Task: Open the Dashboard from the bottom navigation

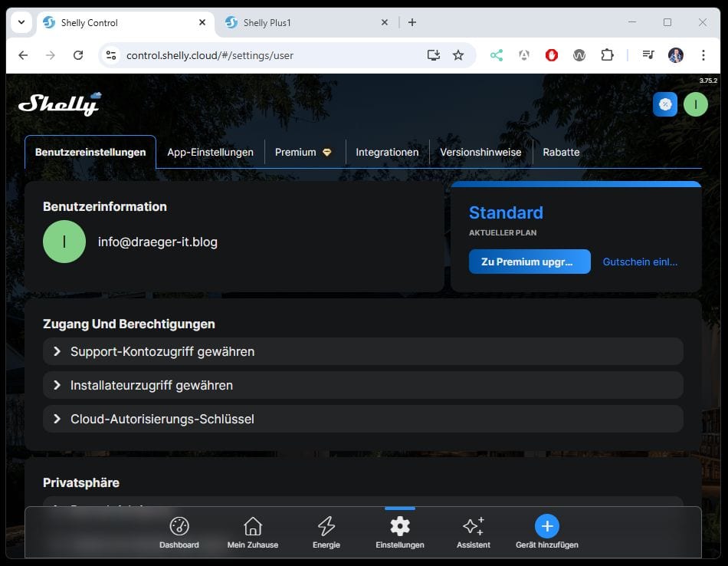Action: coord(179,531)
